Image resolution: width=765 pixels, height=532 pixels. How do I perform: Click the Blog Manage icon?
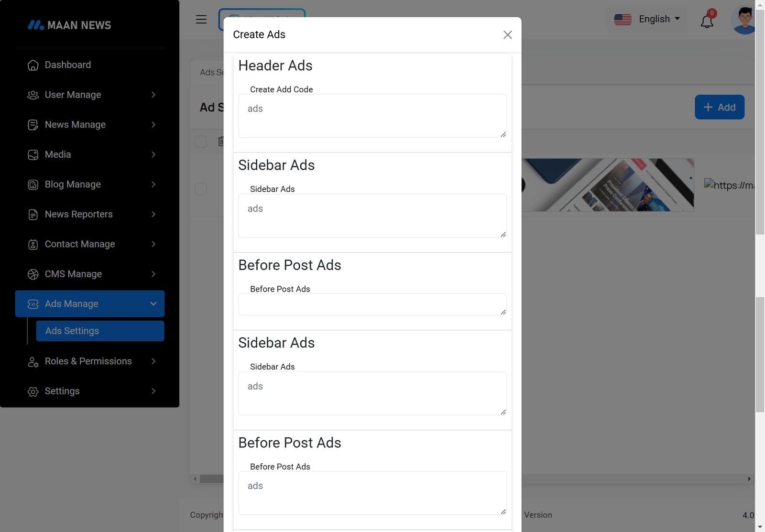point(33,185)
